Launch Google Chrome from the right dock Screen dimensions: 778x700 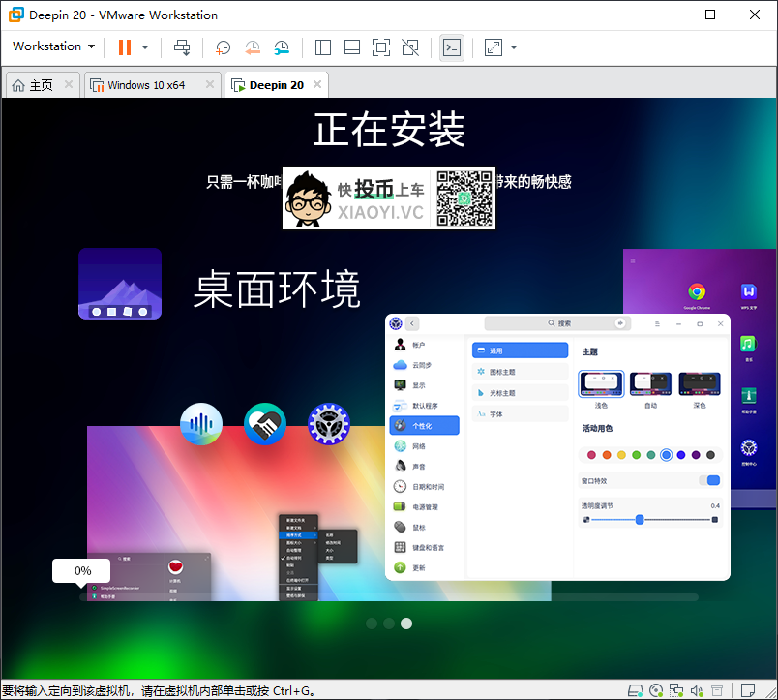click(696, 289)
